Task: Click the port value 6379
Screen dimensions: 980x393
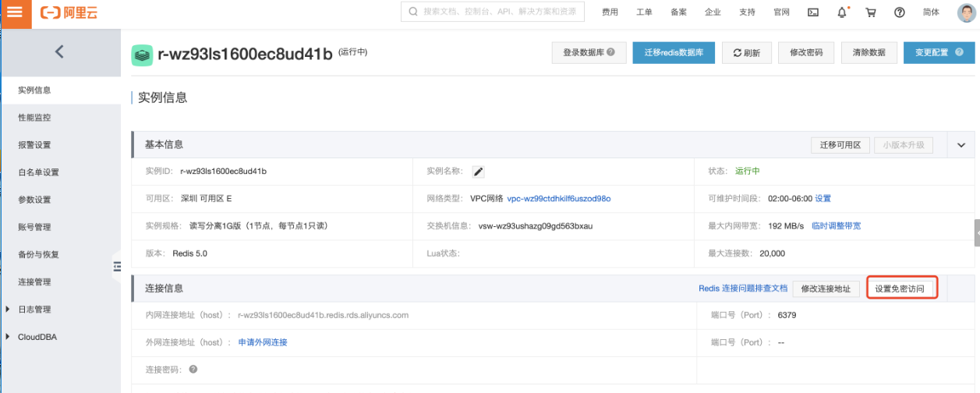Action: (787, 315)
